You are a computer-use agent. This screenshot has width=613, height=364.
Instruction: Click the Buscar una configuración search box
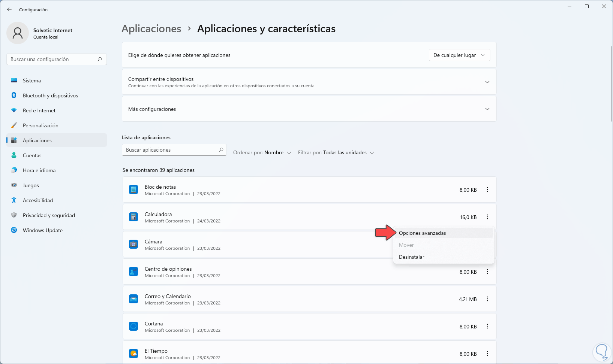pos(52,59)
